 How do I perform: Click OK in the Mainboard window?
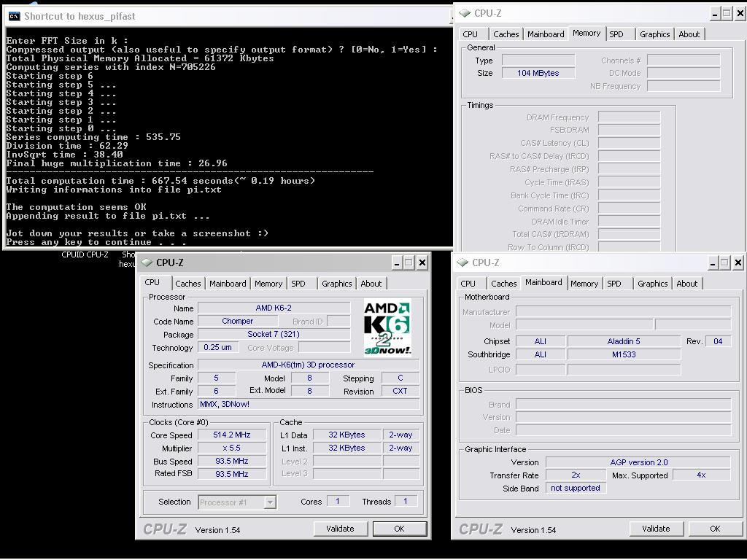click(x=715, y=529)
